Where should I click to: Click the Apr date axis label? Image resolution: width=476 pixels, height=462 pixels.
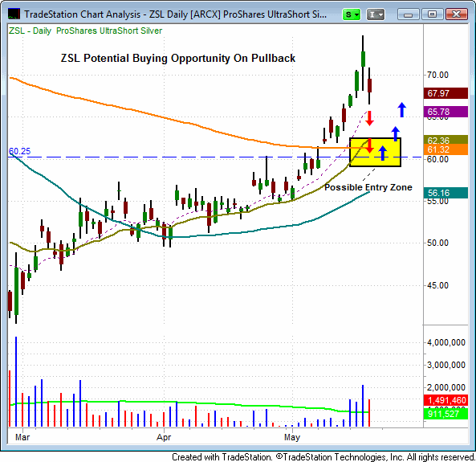pyautogui.click(x=164, y=437)
